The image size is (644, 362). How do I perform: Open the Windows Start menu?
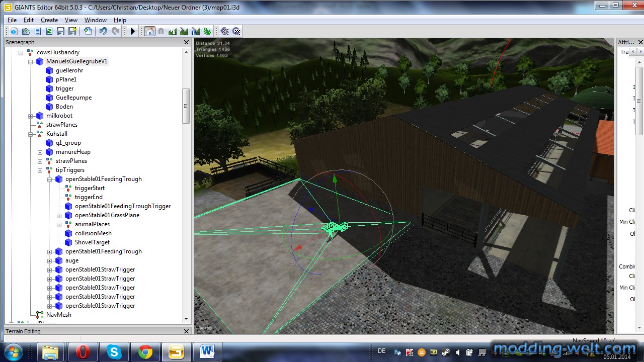pos(14,352)
